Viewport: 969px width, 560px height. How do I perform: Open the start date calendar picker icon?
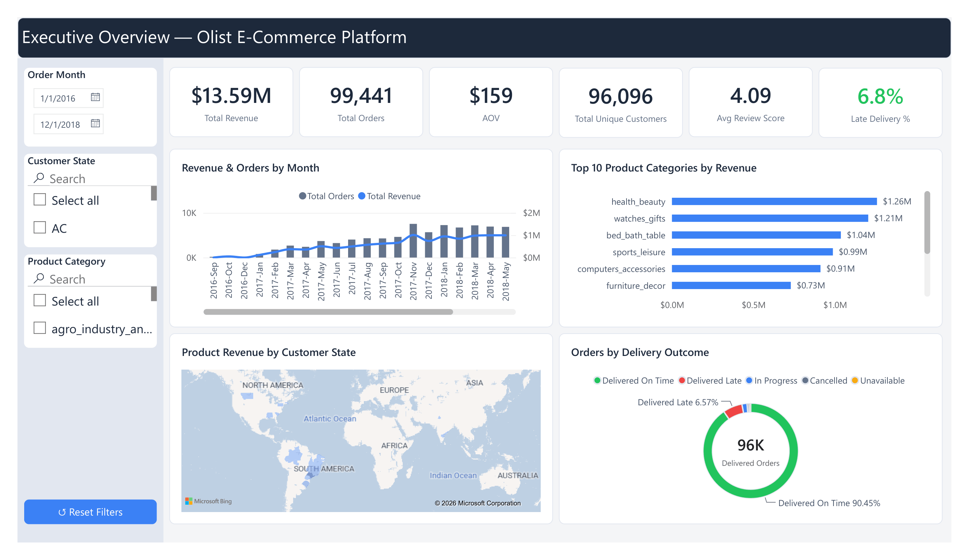click(95, 97)
